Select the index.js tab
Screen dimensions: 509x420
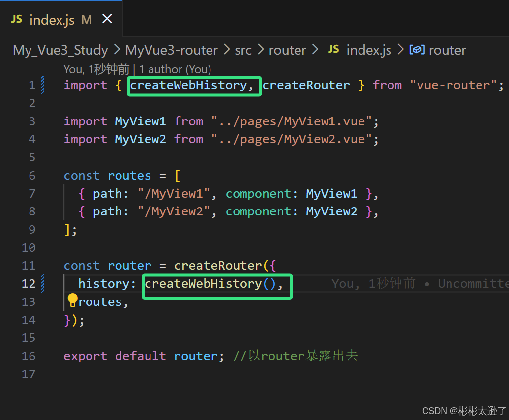pyautogui.click(x=61, y=19)
